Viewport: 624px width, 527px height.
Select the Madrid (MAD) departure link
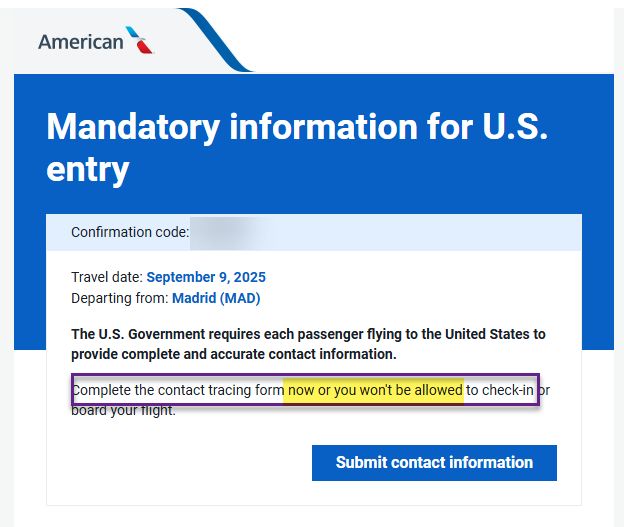coord(216,298)
